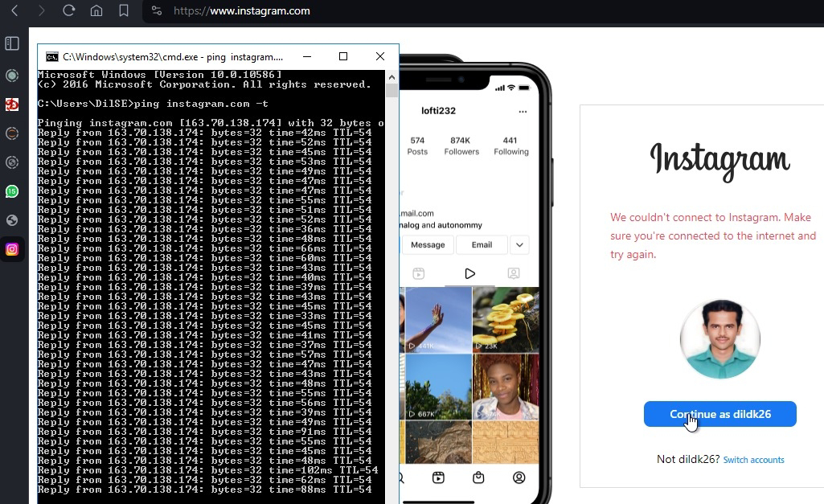824x504 pixels.
Task: Open the gray globe web panel
Action: [12, 220]
